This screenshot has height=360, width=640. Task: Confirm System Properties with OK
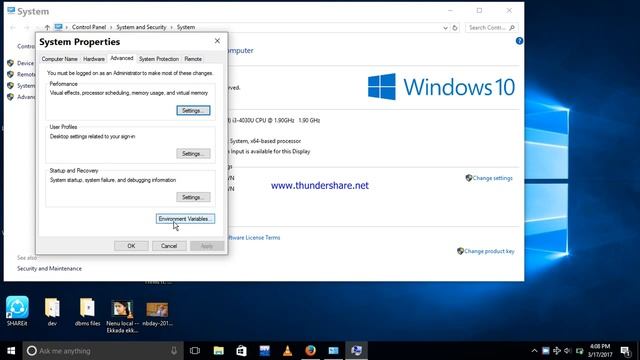(x=131, y=246)
